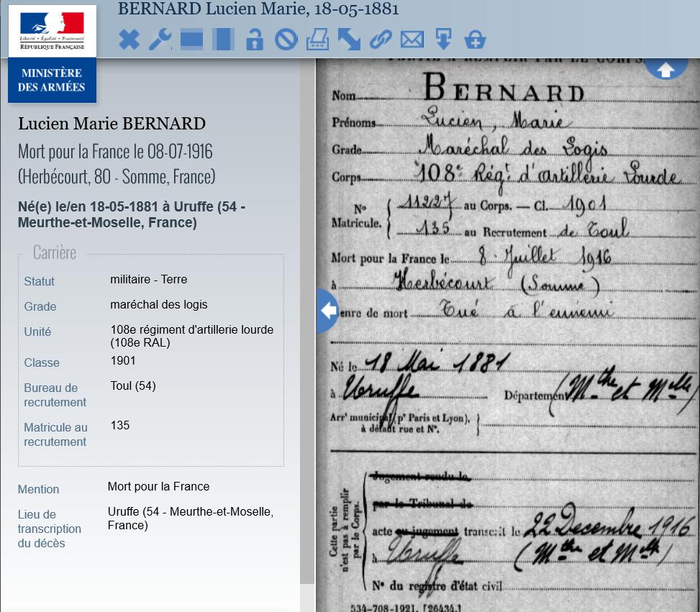Click the value '108e régiment d'artillerie lourde (108e RAL)'
700x612 pixels.
tap(192, 336)
